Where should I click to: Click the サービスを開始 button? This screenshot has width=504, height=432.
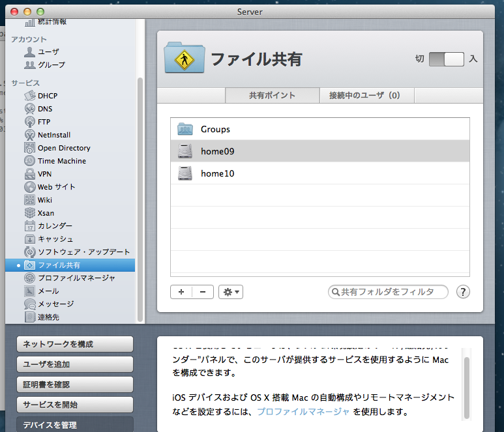(x=75, y=405)
